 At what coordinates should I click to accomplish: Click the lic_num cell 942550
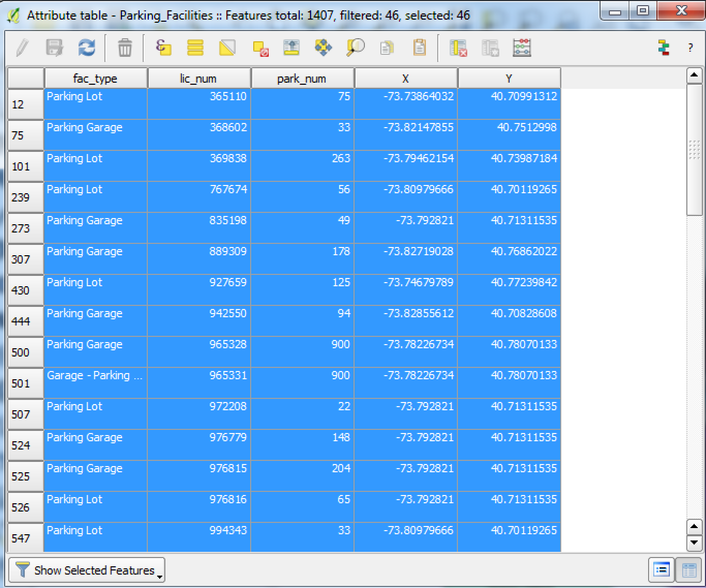pyautogui.click(x=199, y=321)
